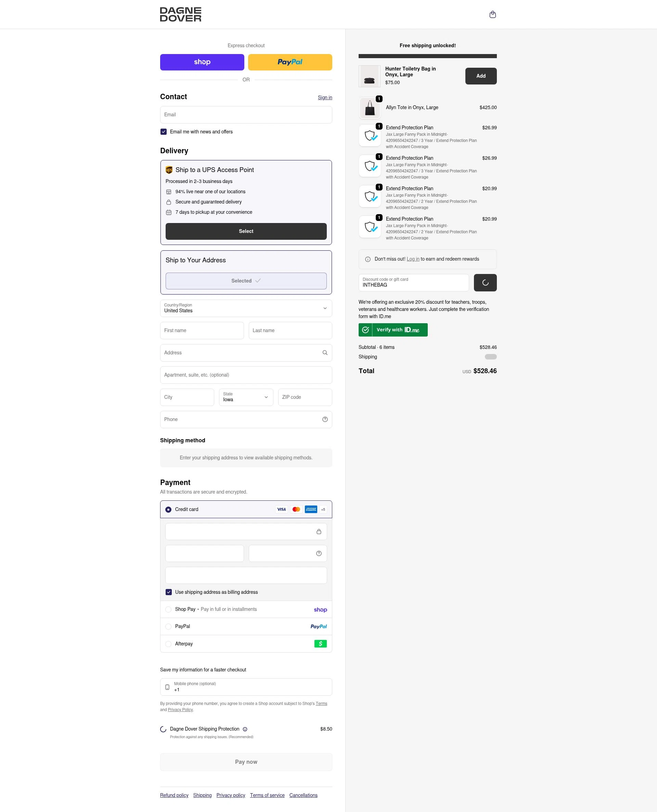Viewport: 657px width, 812px height.
Task: Click the Allyn Tote product thumbnail
Action: click(369, 108)
